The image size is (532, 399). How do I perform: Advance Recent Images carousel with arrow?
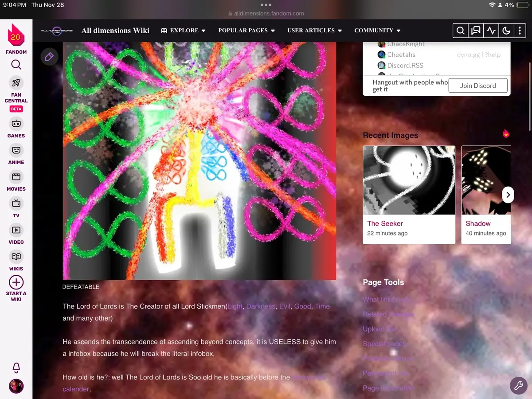point(508,195)
